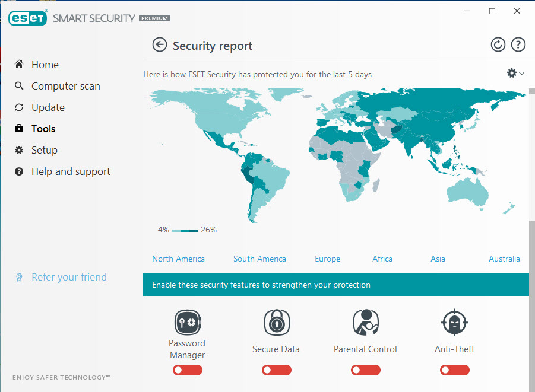Screen dimensions: 535x392
Task: Click the Password Manager safe icon
Action: coord(188,322)
